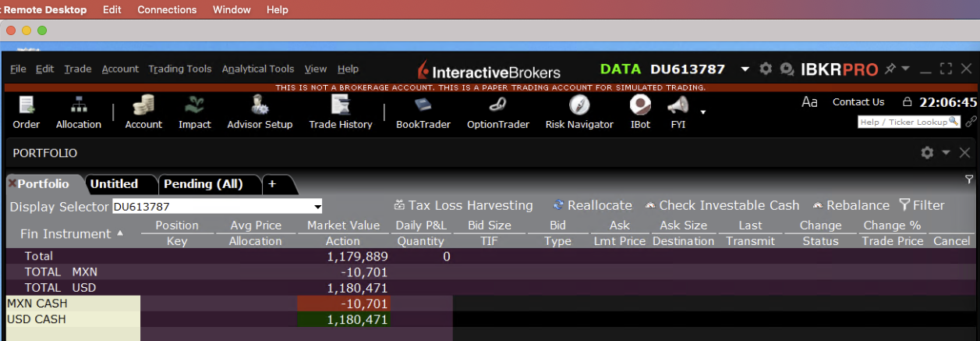Launch the IBot assistant
Screen dimensions: 980x341
[640, 105]
